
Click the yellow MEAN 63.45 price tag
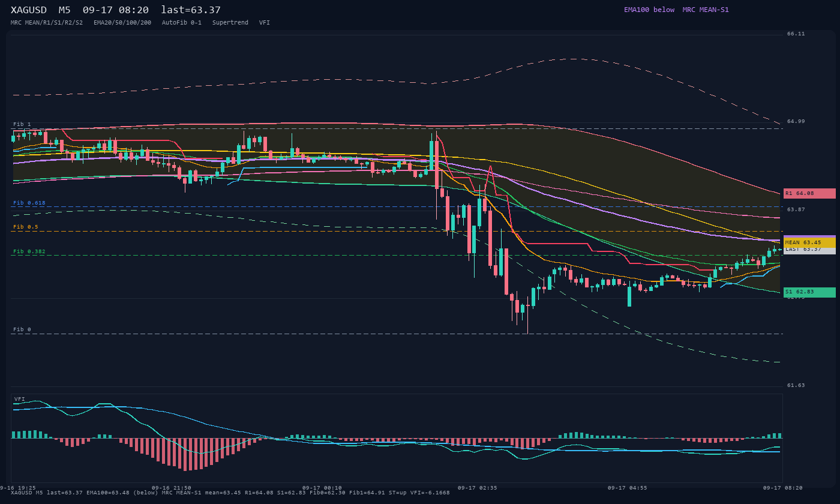point(809,242)
